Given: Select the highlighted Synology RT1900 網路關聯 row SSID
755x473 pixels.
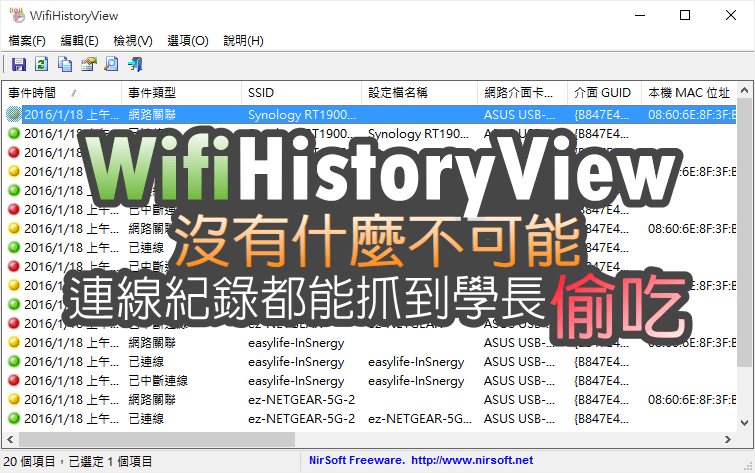Looking at the screenshot, I should (301, 115).
